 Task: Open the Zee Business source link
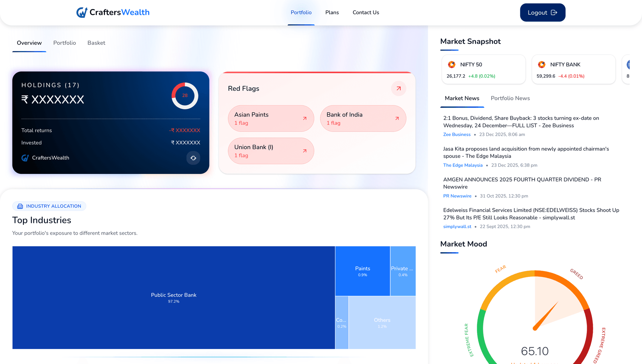[457, 134]
